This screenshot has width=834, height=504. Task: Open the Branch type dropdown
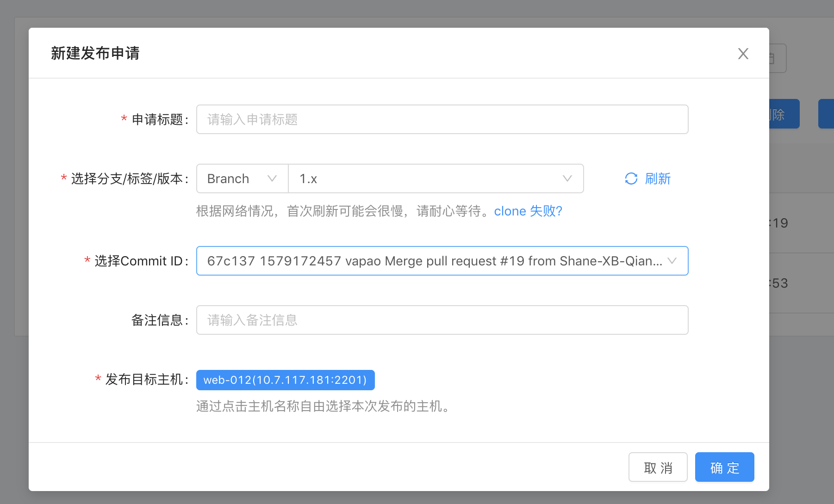[x=242, y=178]
